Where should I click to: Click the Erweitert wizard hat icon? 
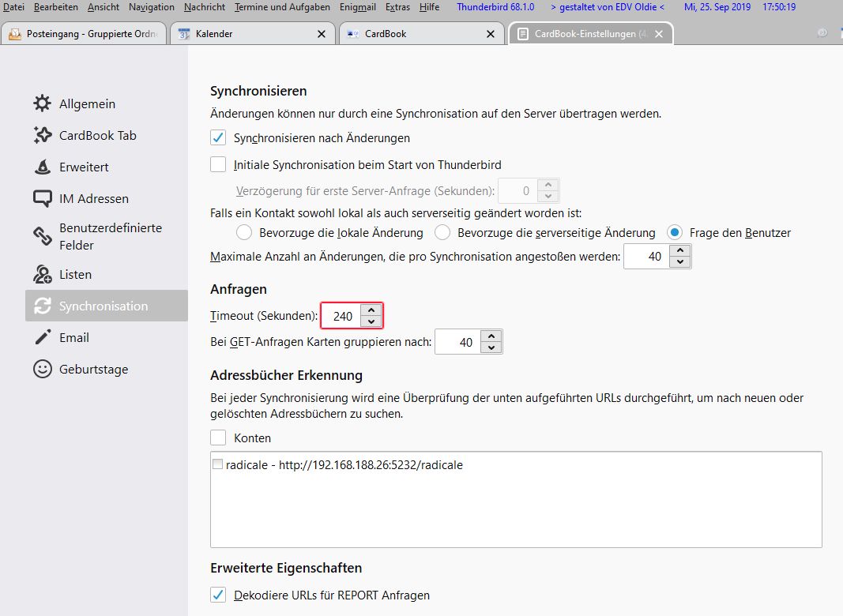point(43,167)
